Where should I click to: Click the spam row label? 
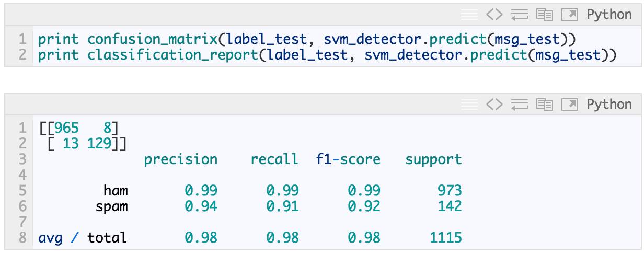(x=111, y=206)
